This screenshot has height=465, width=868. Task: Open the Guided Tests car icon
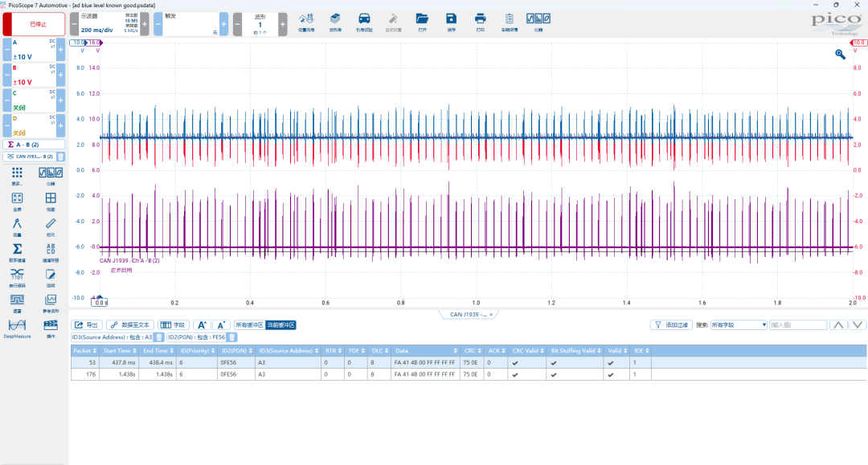click(x=364, y=20)
